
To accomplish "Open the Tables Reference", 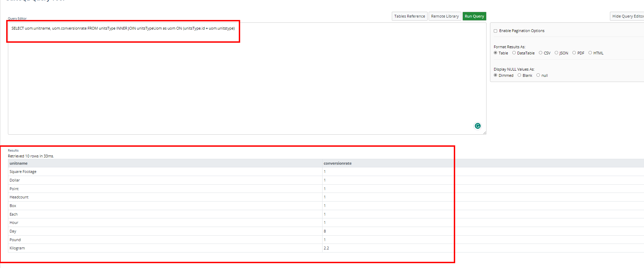I will 409,16.
